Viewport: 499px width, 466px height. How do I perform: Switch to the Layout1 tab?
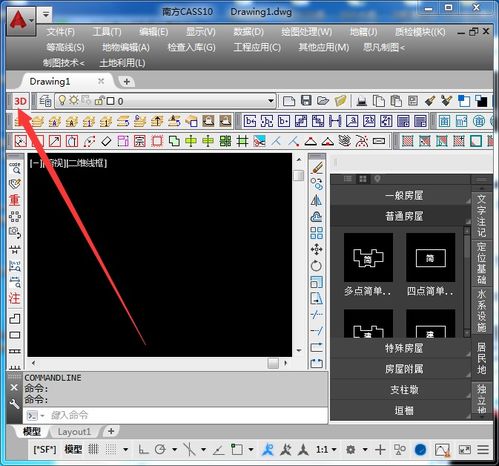(74, 432)
